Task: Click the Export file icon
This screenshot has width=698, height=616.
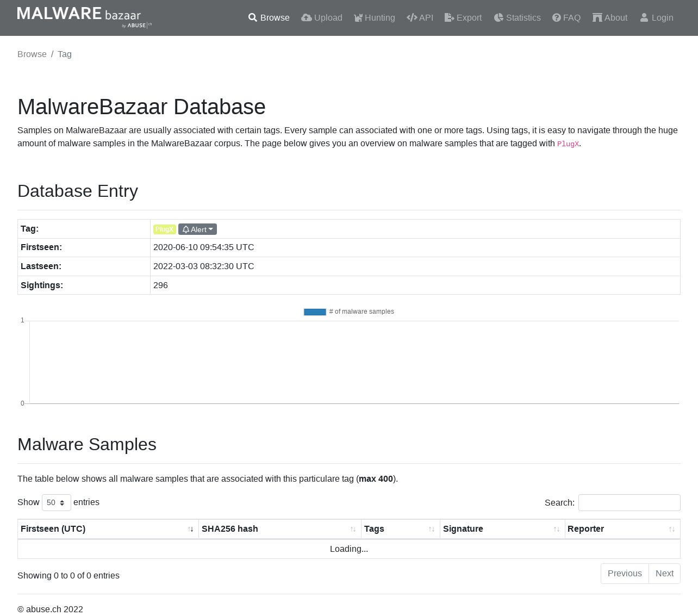Action: [450, 18]
